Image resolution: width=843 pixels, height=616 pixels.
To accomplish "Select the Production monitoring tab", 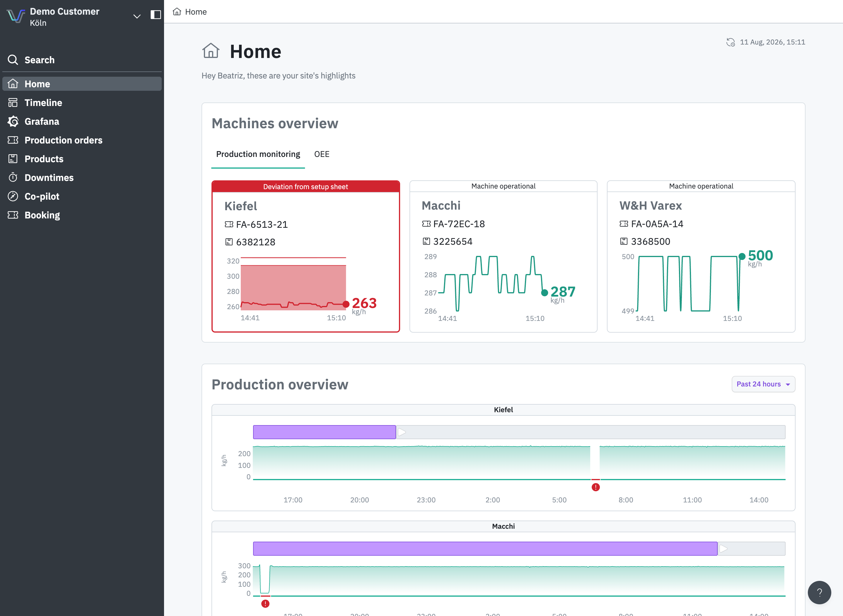I will [x=258, y=154].
